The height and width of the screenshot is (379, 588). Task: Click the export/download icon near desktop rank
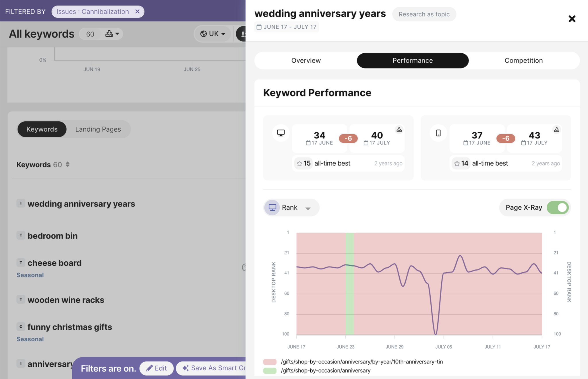pyautogui.click(x=399, y=130)
